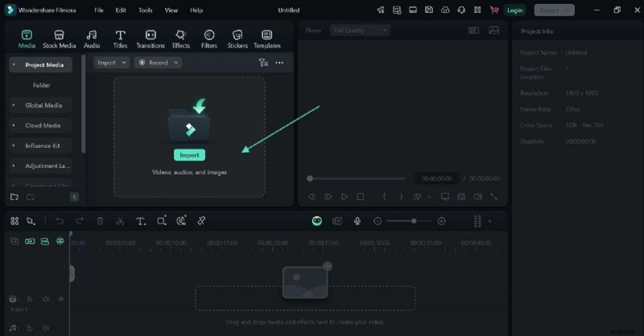Click the Login button
The height and width of the screenshot is (336, 644).
click(x=514, y=10)
